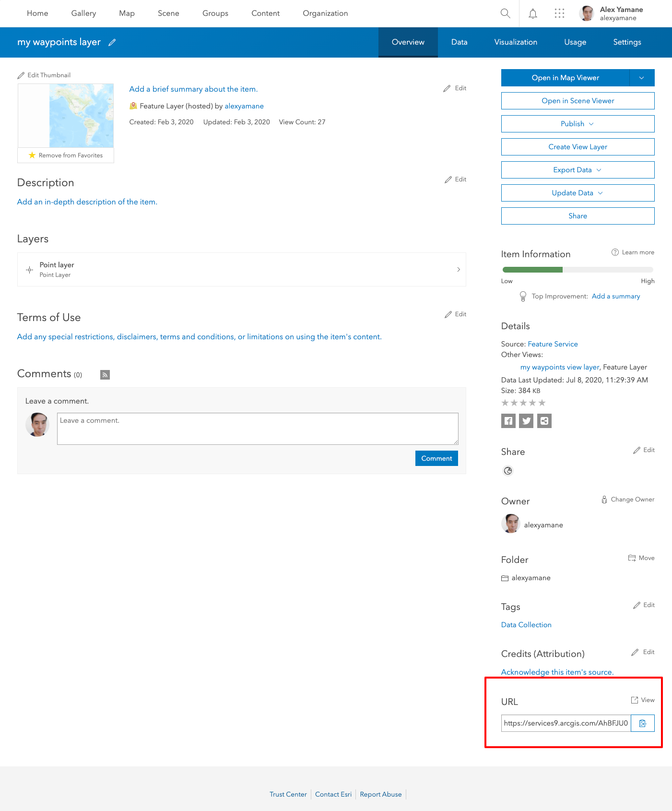The image size is (672, 811).
Task: Open alexyamane author link
Action: pos(244,106)
